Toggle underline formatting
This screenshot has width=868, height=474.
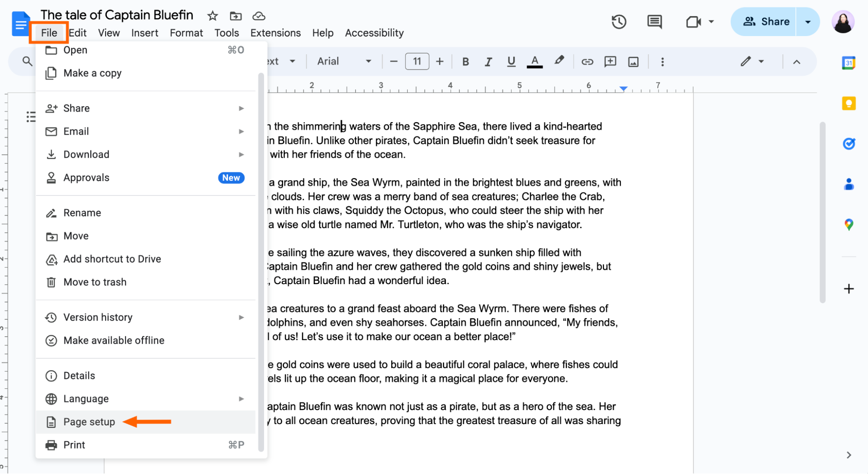tap(511, 61)
